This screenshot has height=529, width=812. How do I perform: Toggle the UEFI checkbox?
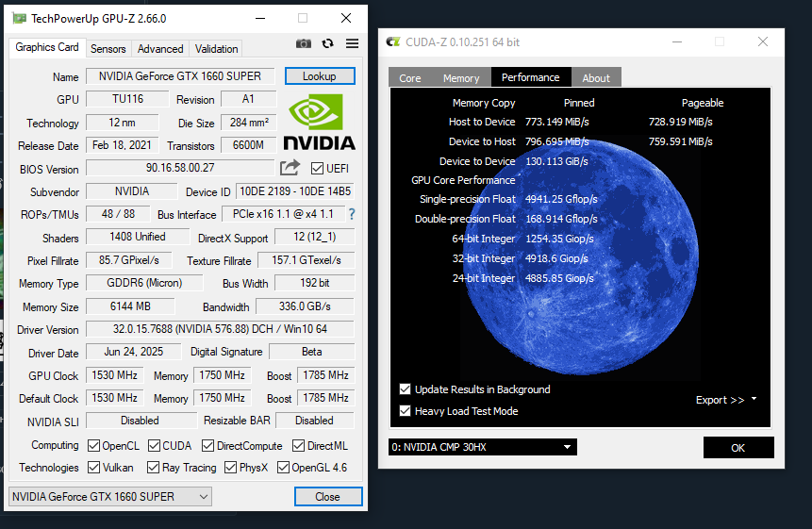317,168
